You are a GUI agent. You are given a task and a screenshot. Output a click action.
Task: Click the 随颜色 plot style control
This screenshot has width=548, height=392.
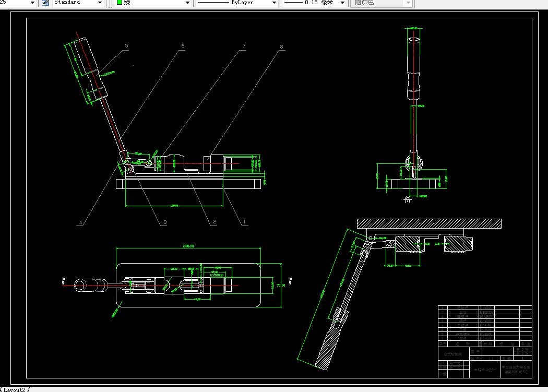(382, 3)
